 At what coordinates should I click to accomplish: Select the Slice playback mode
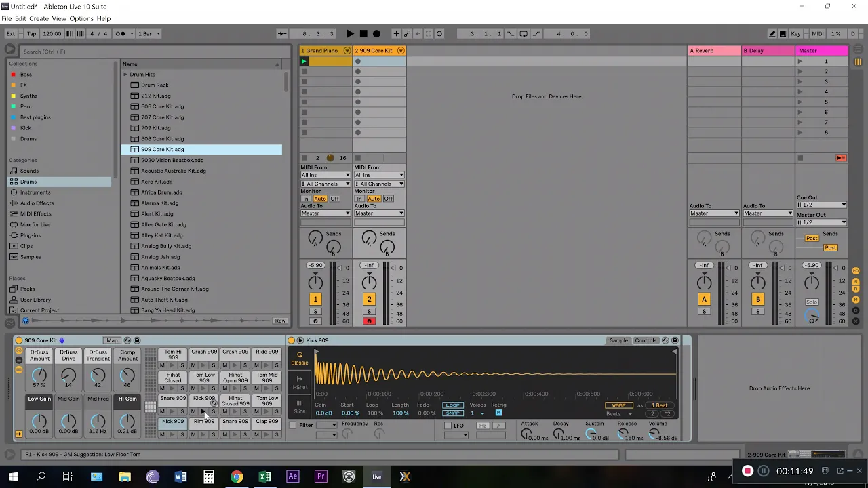pos(300,407)
